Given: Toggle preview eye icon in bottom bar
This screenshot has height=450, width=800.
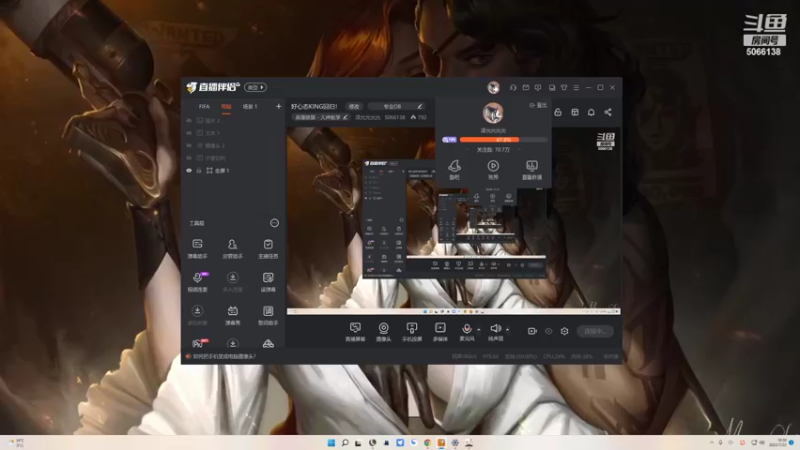Looking at the screenshot, I should point(548,331).
